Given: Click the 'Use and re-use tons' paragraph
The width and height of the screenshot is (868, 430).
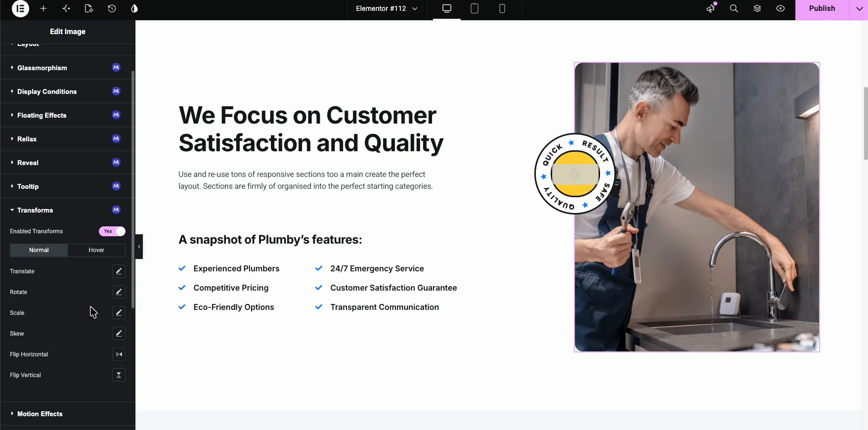Looking at the screenshot, I should pos(305,180).
